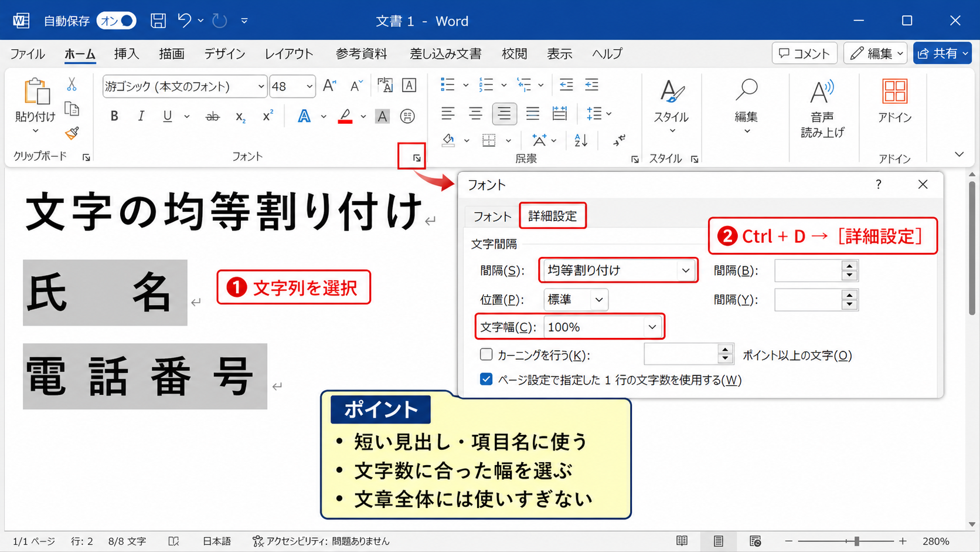The width and height of the screenshot is (980, 552).
Task: Select the 詳細設定 dialog tab
Action: (553, 216)
